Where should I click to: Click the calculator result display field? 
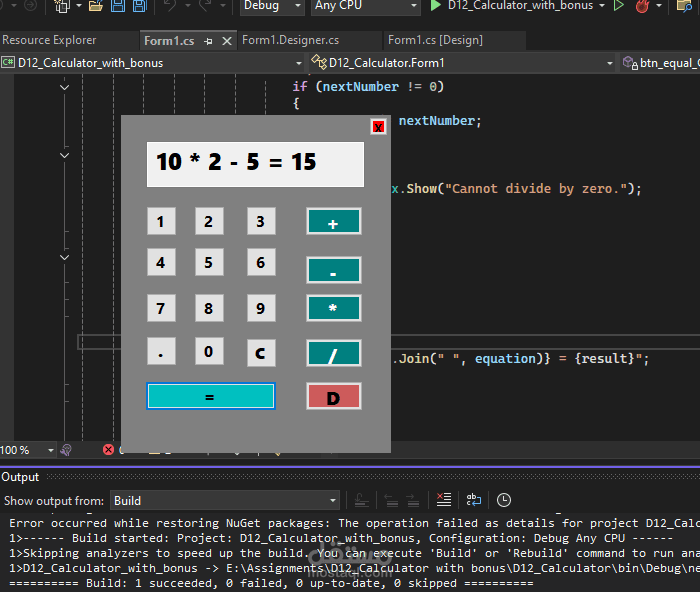pyautogui.click(x=255, y=164)
